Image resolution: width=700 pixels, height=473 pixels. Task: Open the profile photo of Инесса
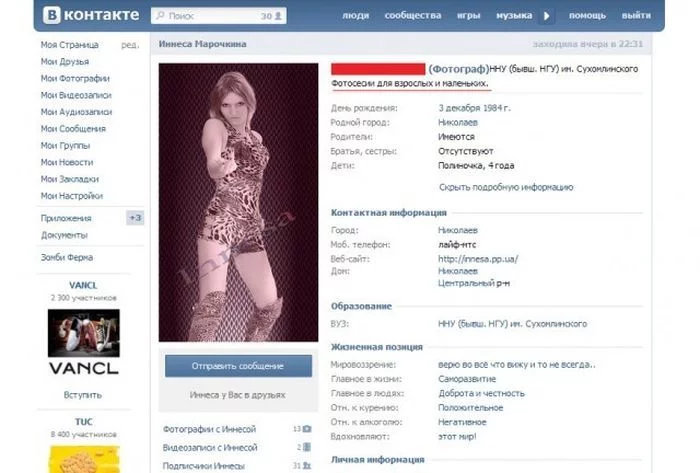(238, 202)
